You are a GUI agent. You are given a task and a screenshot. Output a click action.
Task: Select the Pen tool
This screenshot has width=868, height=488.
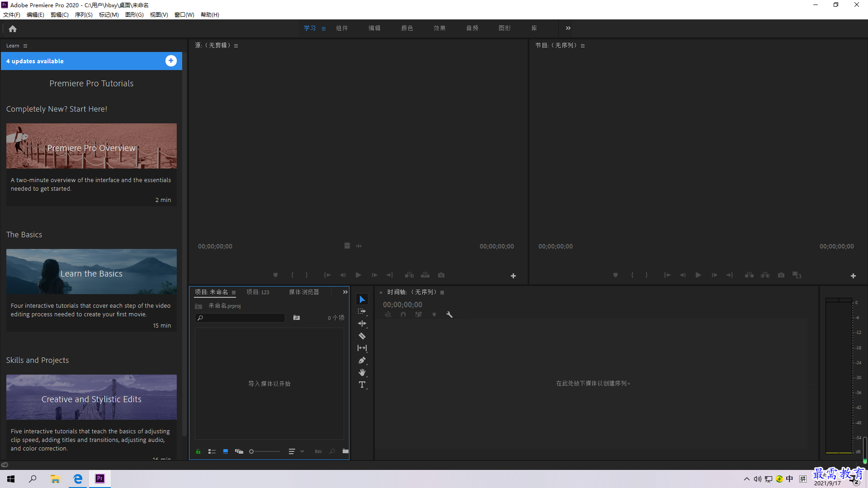[x=362, y=361]
